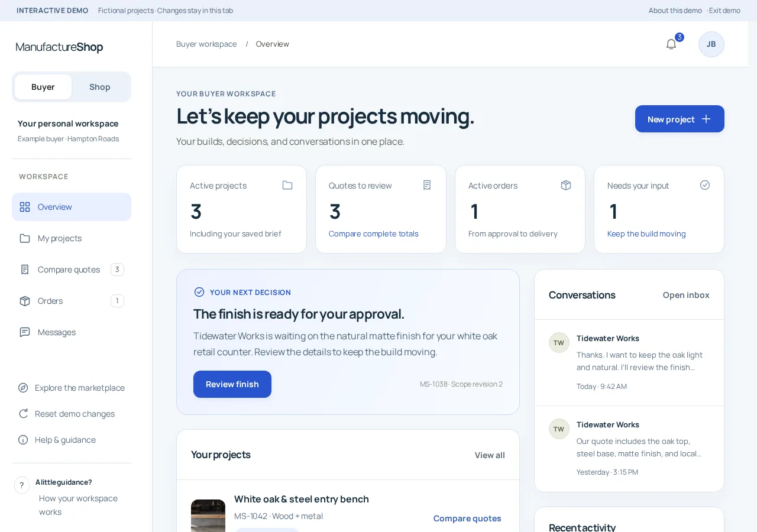The width and height of the screenshot is (757, 532).
Task: Click the Messages chat bubble icon
Action: coord(25,332)
